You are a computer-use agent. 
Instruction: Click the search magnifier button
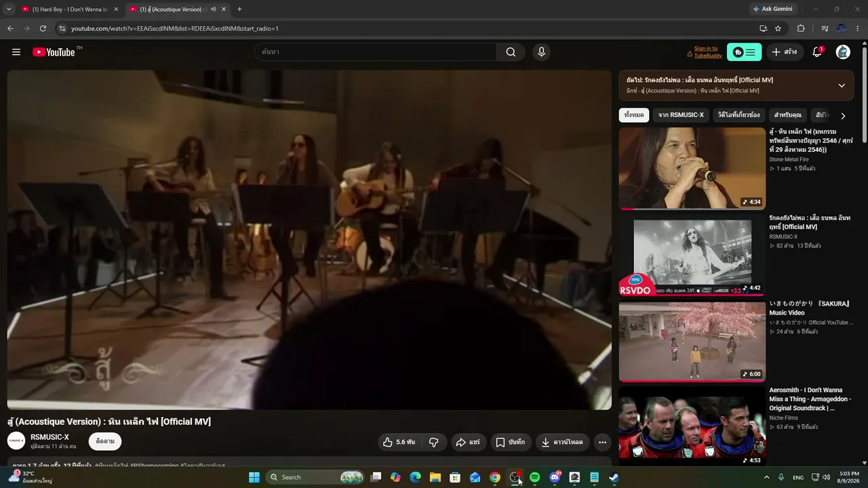511,52
